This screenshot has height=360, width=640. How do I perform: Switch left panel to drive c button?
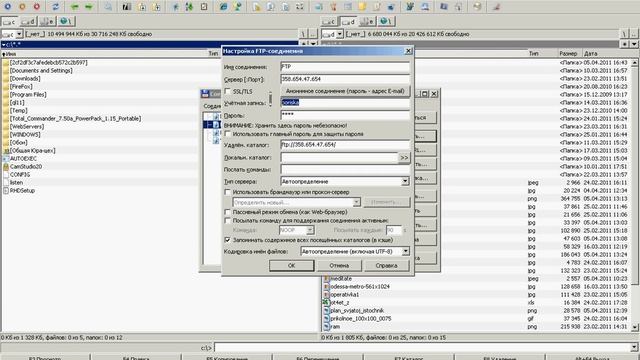tap(9, 21)
